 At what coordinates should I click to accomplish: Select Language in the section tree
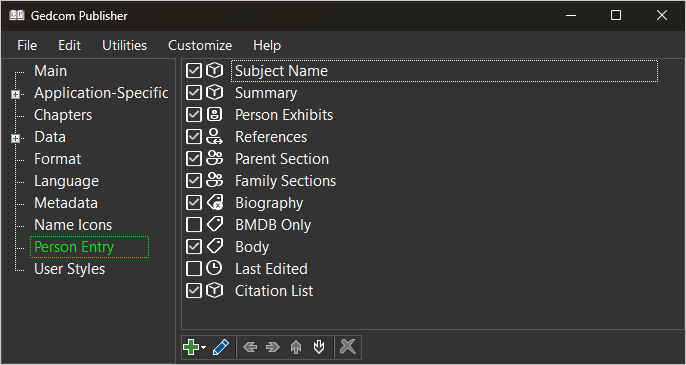coord(66,181)
